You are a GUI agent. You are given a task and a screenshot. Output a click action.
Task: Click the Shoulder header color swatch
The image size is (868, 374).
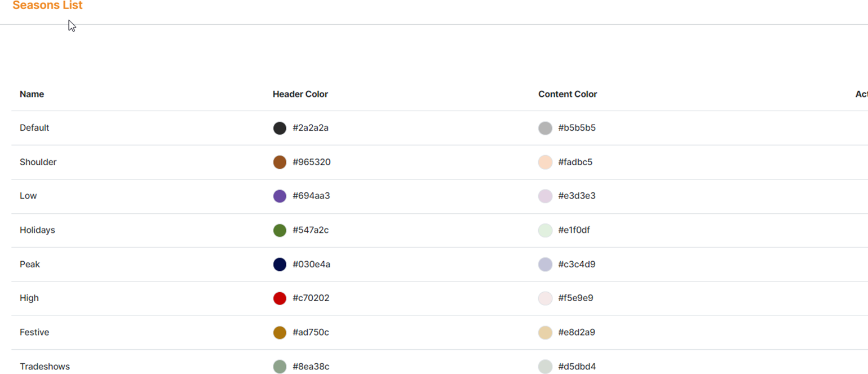pyautogui.click(x=280, y=162)
